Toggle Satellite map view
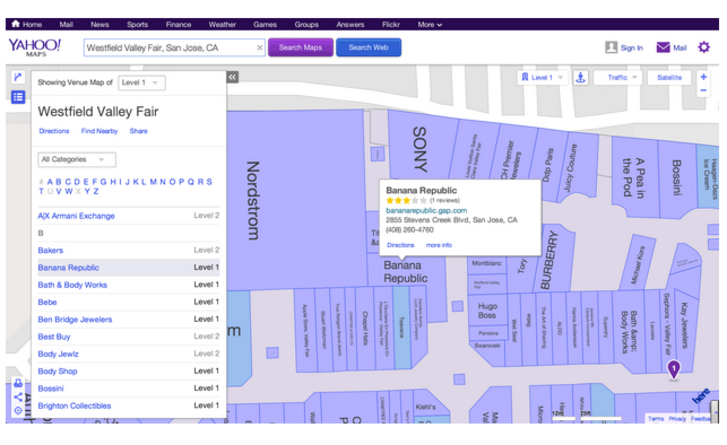This screenshot has height=445, width=727. pyautogui.click(x=669, y=77)
